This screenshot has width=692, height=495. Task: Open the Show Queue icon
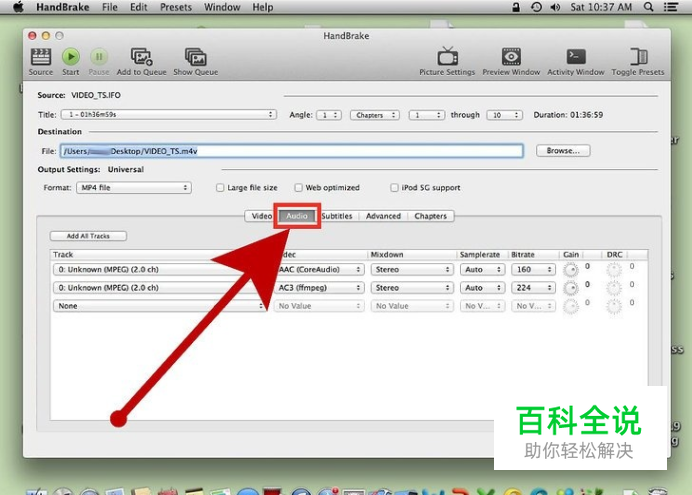coord(196,57)
